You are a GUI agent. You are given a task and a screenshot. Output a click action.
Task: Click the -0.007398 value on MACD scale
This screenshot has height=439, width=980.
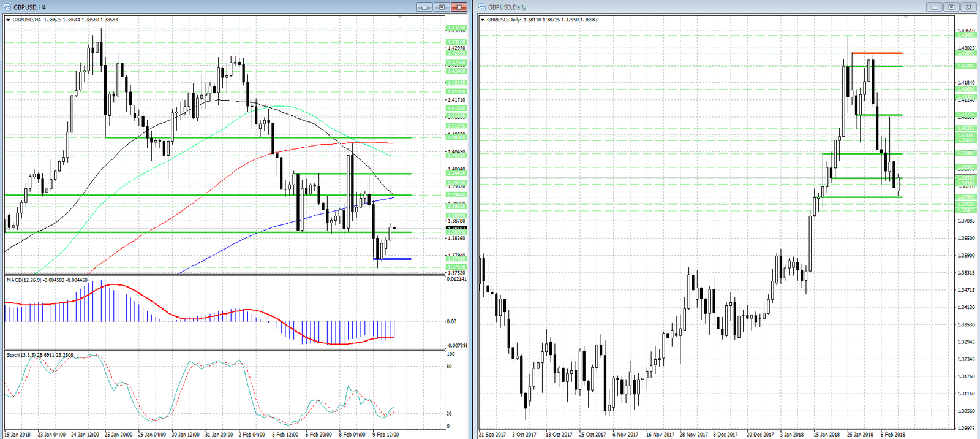(x=457, y=345)
